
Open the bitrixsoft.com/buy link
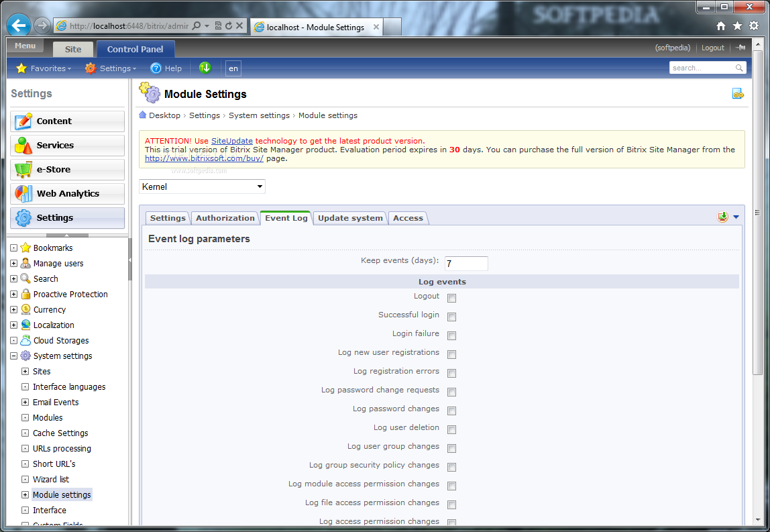[x=204, y=158]
